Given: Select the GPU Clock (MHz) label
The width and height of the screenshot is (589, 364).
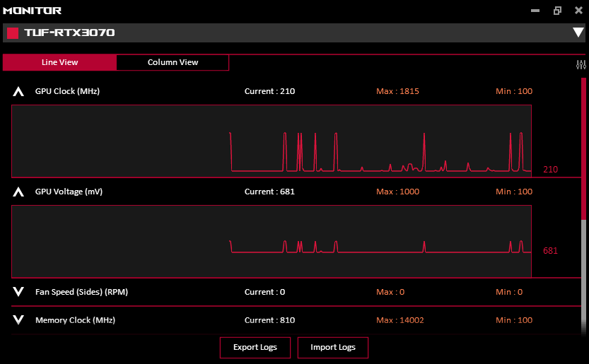Looking at the screenshot, I should [x=68, y=91].
